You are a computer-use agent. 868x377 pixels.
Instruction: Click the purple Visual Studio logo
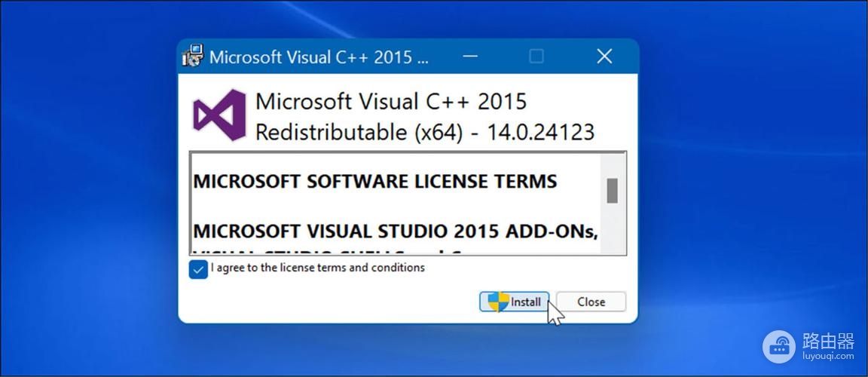tap(219, 115)
